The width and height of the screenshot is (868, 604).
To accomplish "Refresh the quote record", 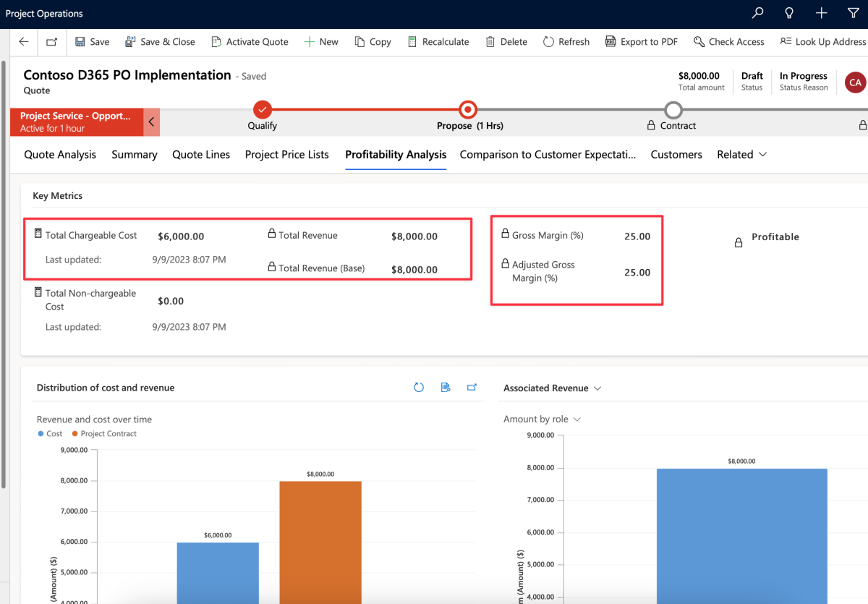I will 566,42.
